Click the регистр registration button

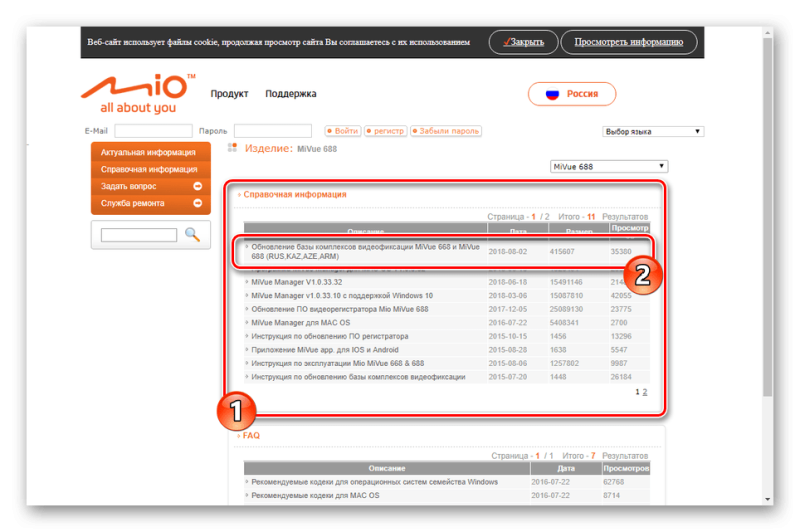(x=385, y=131)
